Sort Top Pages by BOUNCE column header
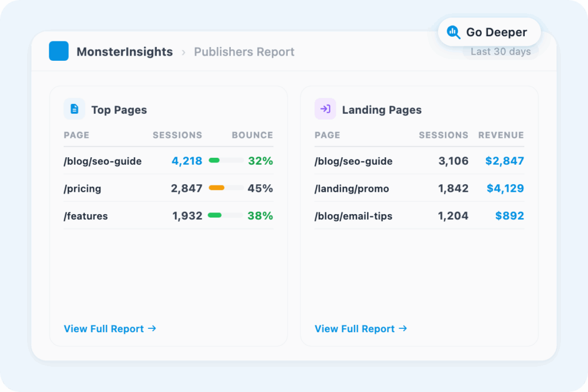This screenshot has width=588, height=392. coord(252,135)
